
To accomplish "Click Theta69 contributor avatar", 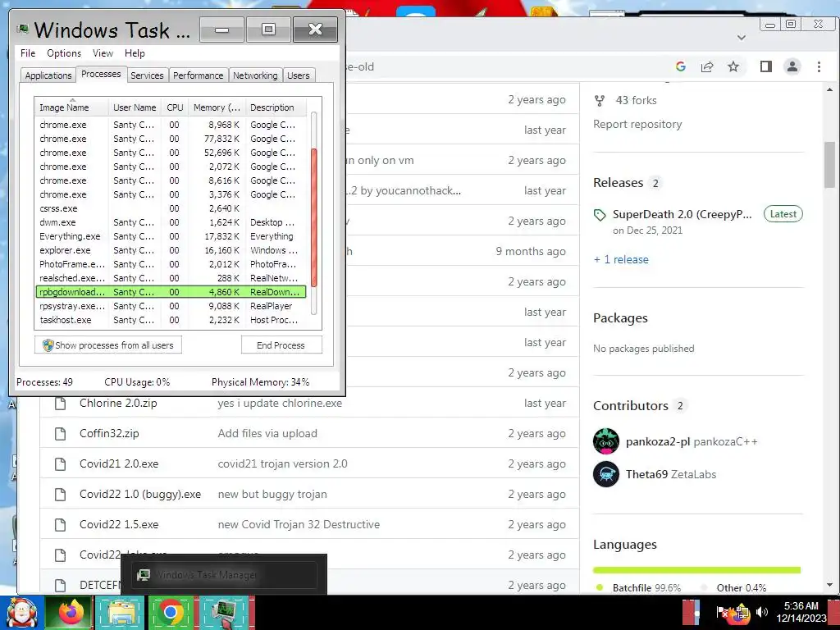I will [606, 474].
